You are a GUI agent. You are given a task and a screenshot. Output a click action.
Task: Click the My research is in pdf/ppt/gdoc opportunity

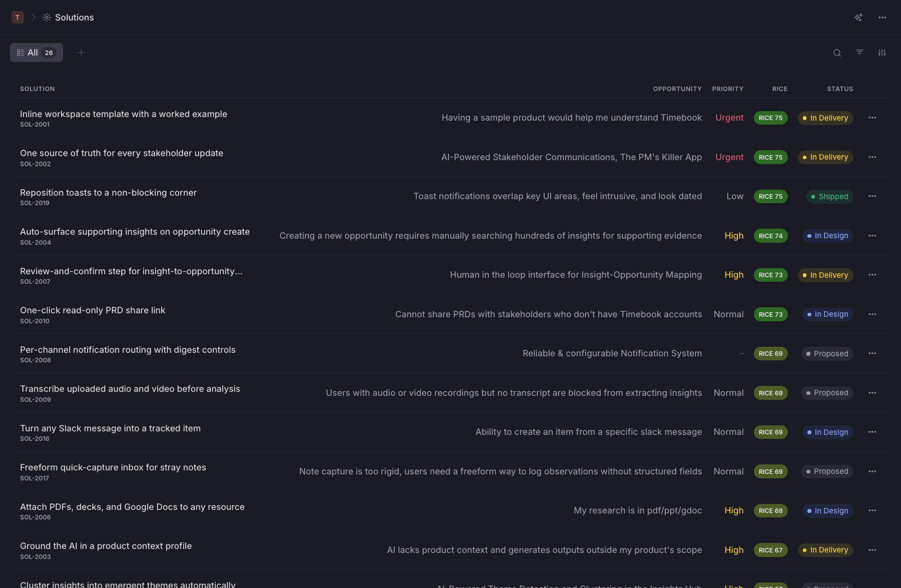638,510
